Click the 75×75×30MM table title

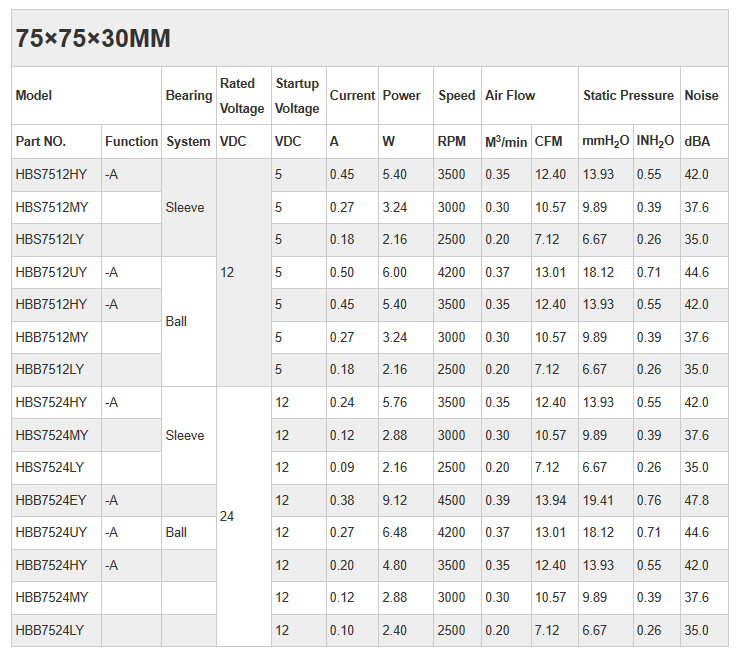[x=93, y=39]
